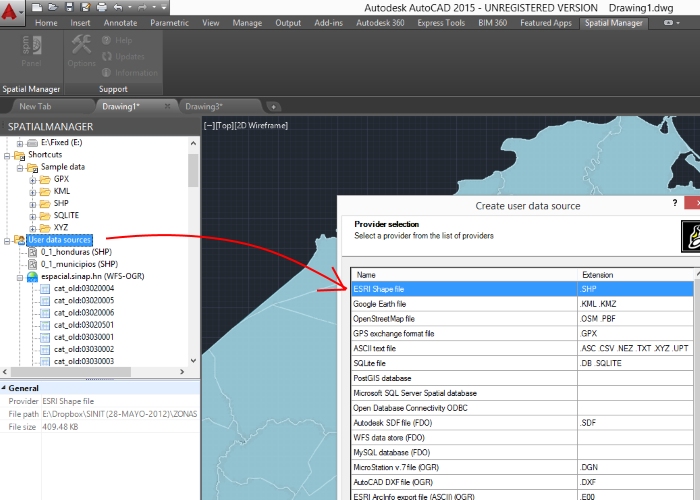Open the Customize Quick Access Toolbar dropdown

[x=164, y=7]
